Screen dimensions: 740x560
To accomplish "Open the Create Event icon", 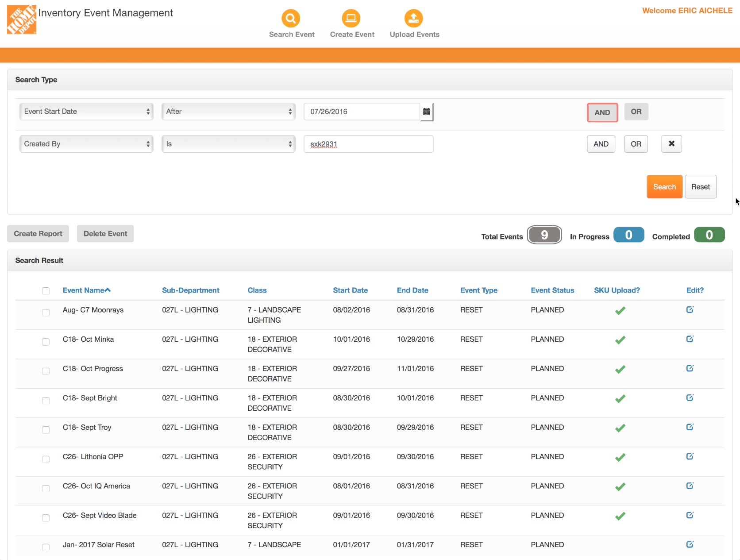I will [x=351, y=19].
